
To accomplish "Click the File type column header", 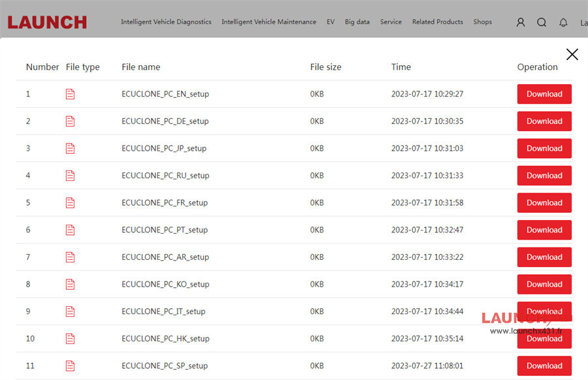I will [83, 67].
